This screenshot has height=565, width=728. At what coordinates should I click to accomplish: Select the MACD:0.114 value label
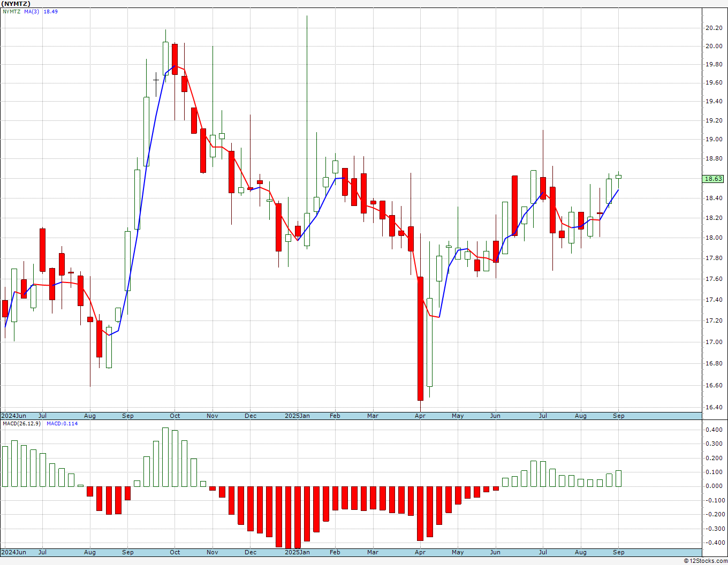point(62,423)
